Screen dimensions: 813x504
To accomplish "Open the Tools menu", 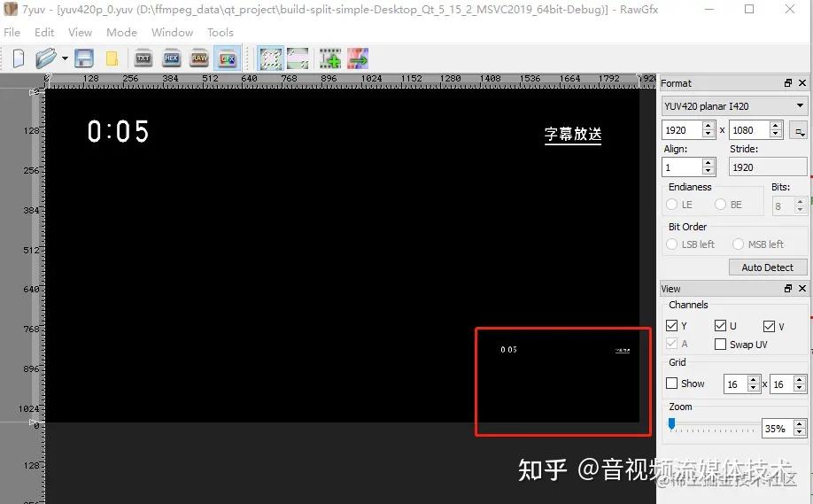I will (221, 32).
